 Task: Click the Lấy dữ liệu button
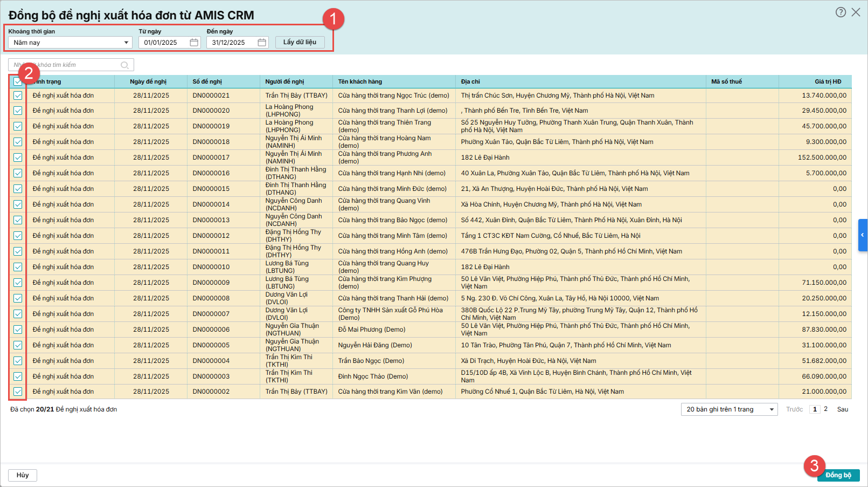tap(300, 42)
